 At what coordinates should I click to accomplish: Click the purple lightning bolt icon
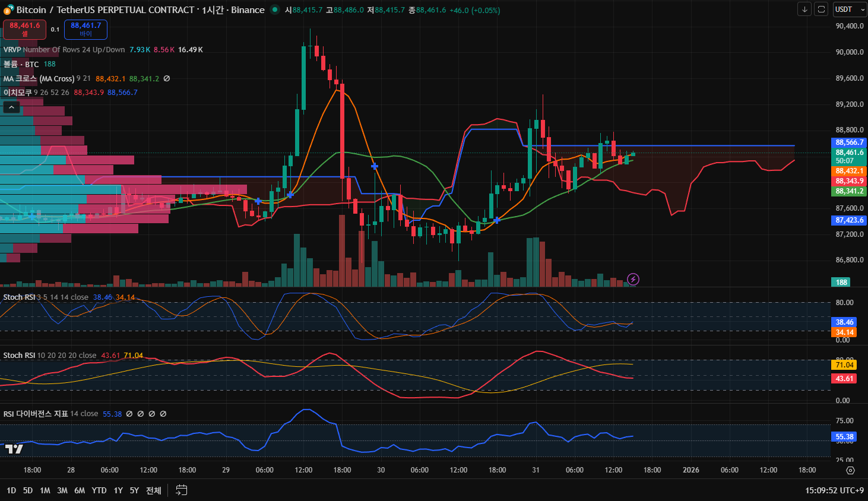click(633, 279)
